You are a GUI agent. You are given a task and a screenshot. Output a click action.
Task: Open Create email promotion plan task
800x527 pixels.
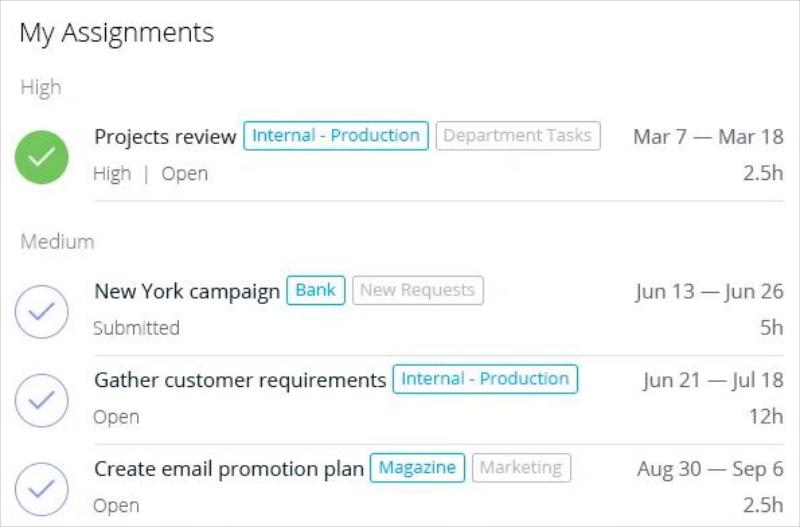[229, 469]
